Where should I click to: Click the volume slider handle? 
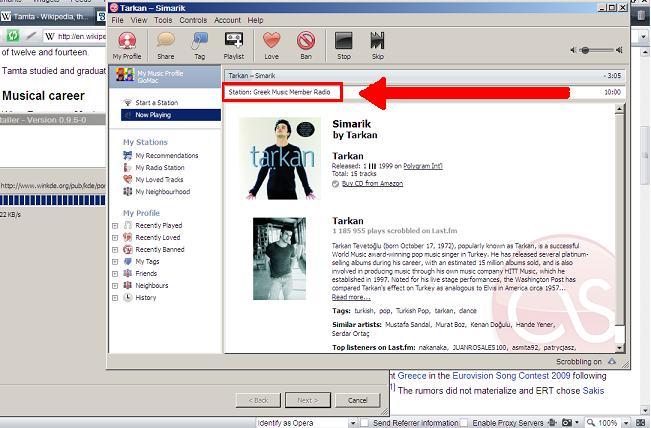[585, 50]
